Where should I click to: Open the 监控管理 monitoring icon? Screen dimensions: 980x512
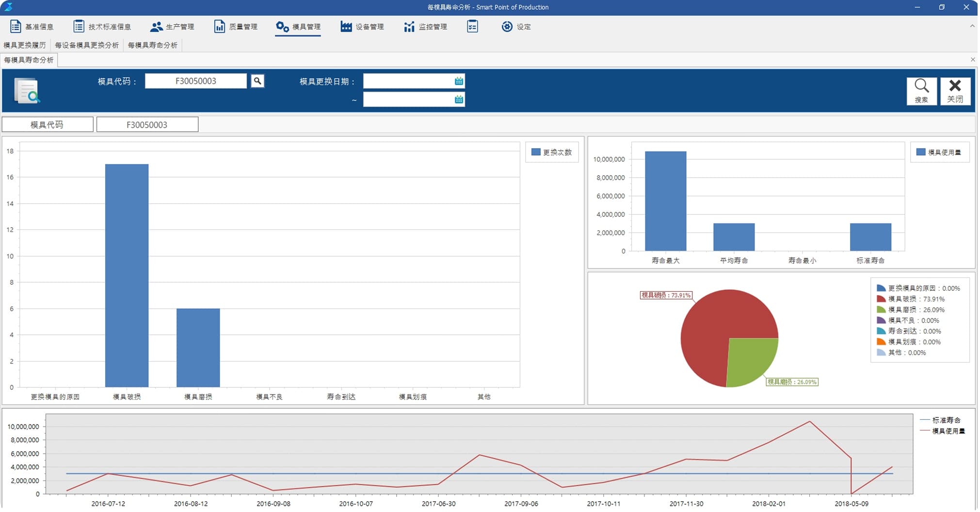[x=409, y=27]
